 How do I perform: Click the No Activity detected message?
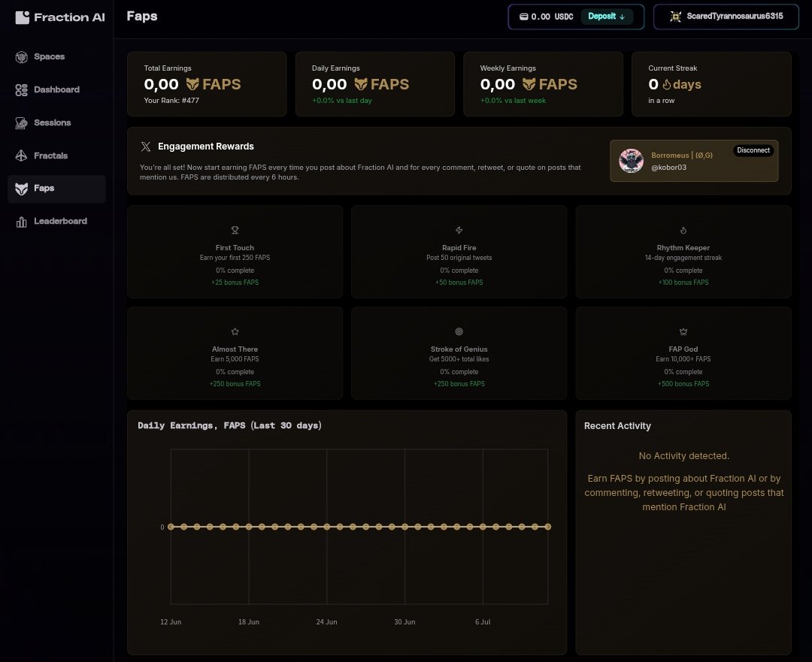coord(683,456)
